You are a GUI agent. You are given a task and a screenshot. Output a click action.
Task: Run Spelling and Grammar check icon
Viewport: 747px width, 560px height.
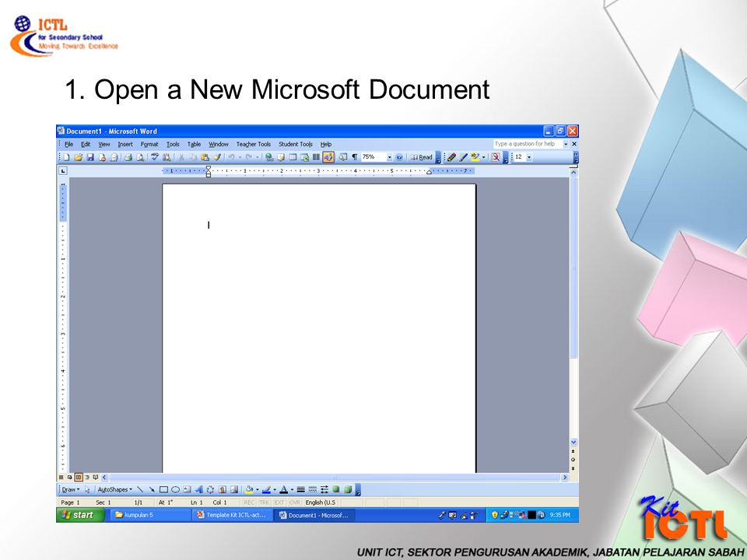(x=154, y=157)
